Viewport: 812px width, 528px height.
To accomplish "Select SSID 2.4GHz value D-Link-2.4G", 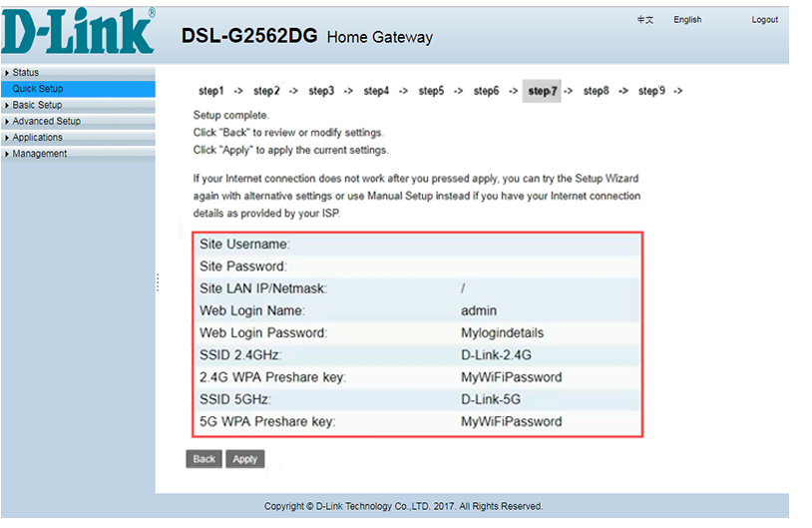I will point(496,355).
